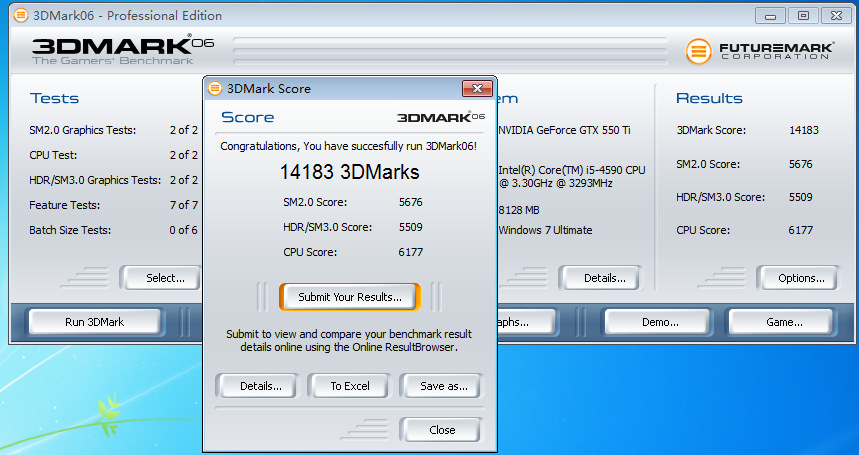This screenshot has width=859, height=455.
Task: Close the 3DMark06 main window
Action: tap(836, 16)
